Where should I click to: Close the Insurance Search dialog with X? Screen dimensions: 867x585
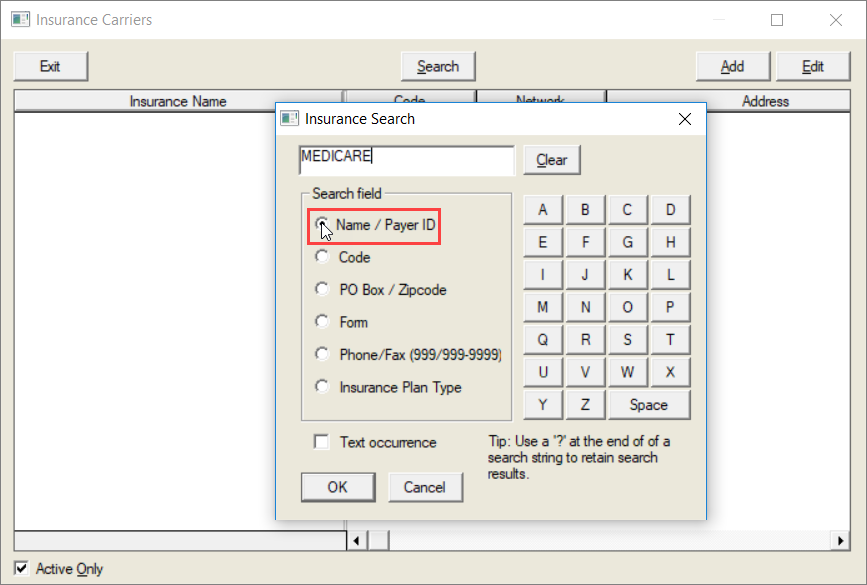coord(685,119)
